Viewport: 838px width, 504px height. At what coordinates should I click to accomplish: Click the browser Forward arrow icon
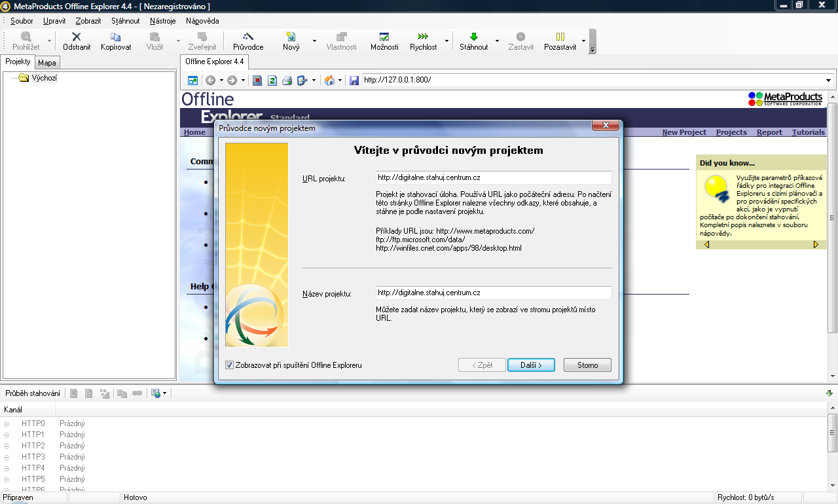(232, 81)
